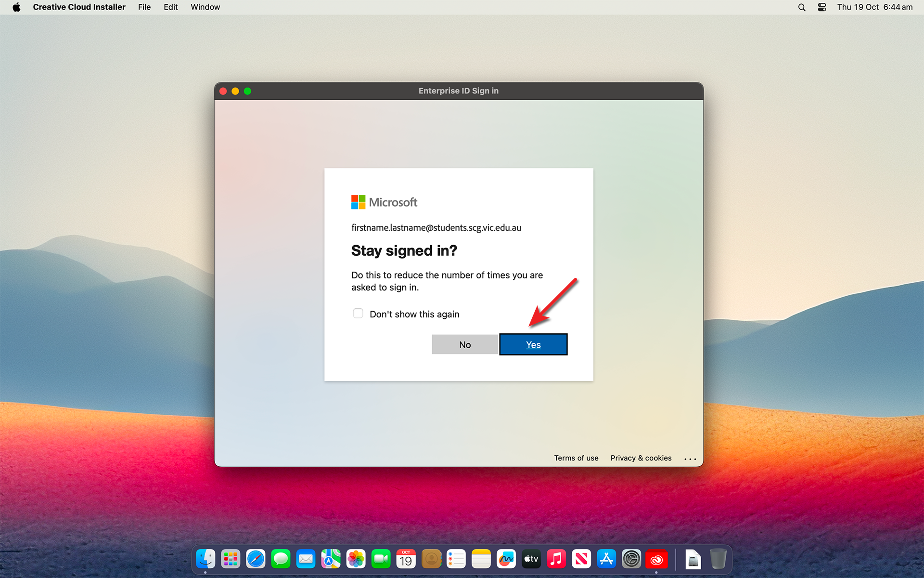Zoom the Enterprise ID Sign in window

[247, 91]
